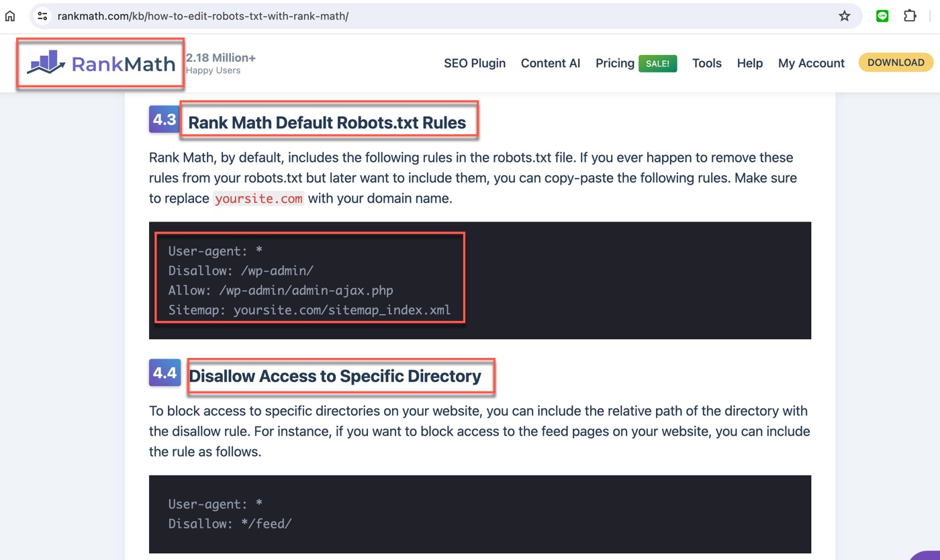Click the 4.4 section number badge
Image resolution: width=940 pixels, height=560 pixels.
[x=164, y=373]
